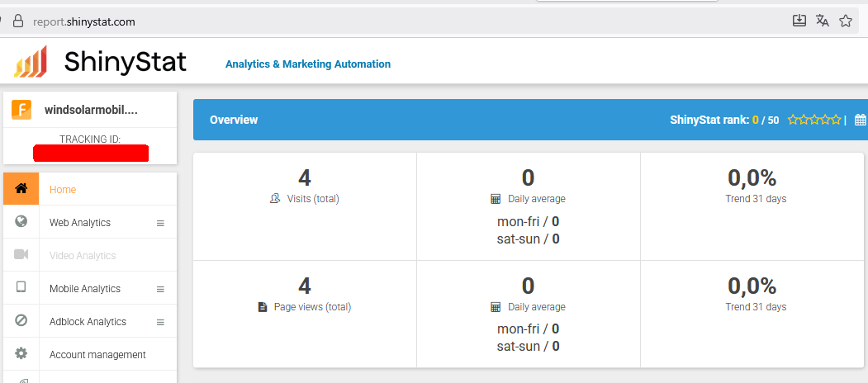
Task: Click the Home house icon in sidebar
Action: click(x=21, y=189)
